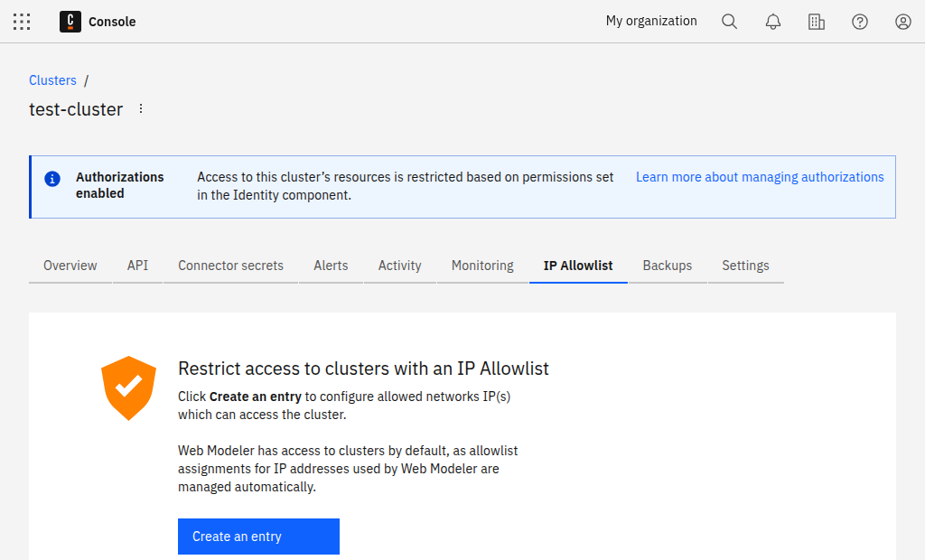Switch to the Overview tab
Image resolution: width=925 pixels, height=560 pixels.
coord(70,266)
